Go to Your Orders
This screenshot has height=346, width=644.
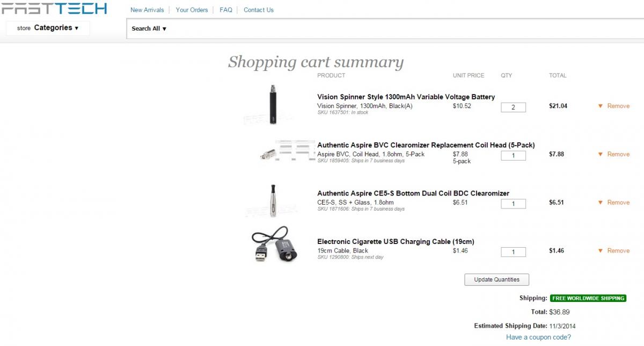pos(192,10)
